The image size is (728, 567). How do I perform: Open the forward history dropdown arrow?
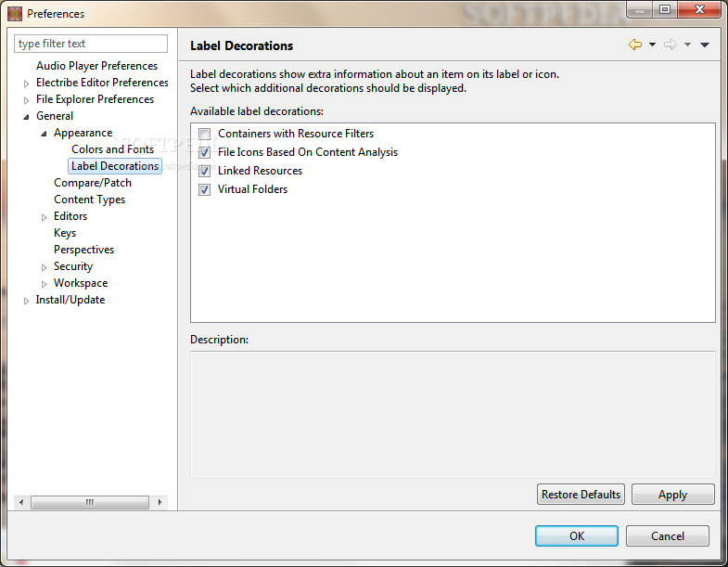click(687, 45)
